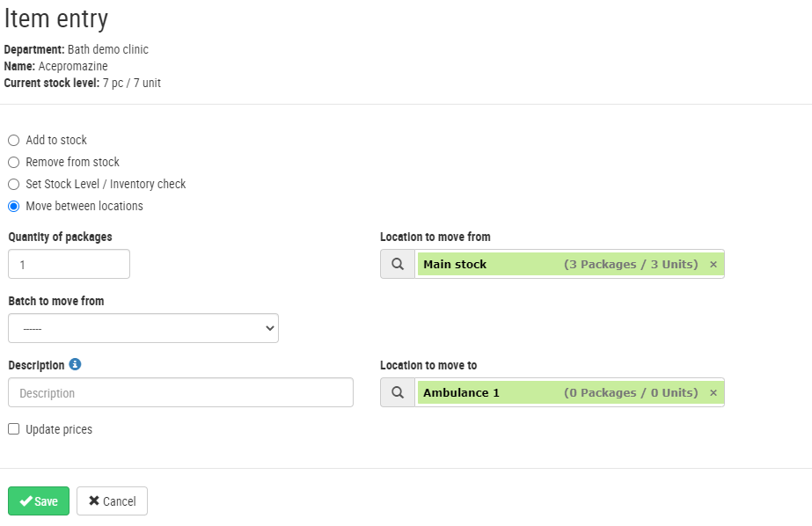The image size is (812, 526).
Task: Remove the Ambulance 1 location tag
Action: [x=713, y=393]
